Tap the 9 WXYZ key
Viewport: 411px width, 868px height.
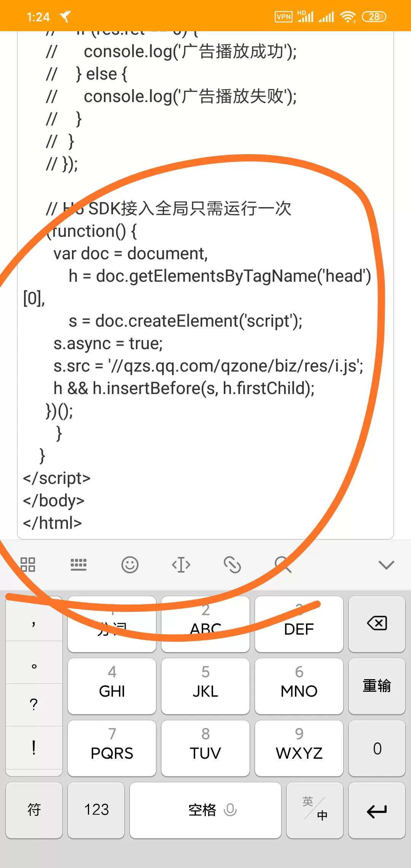[299, 748]
